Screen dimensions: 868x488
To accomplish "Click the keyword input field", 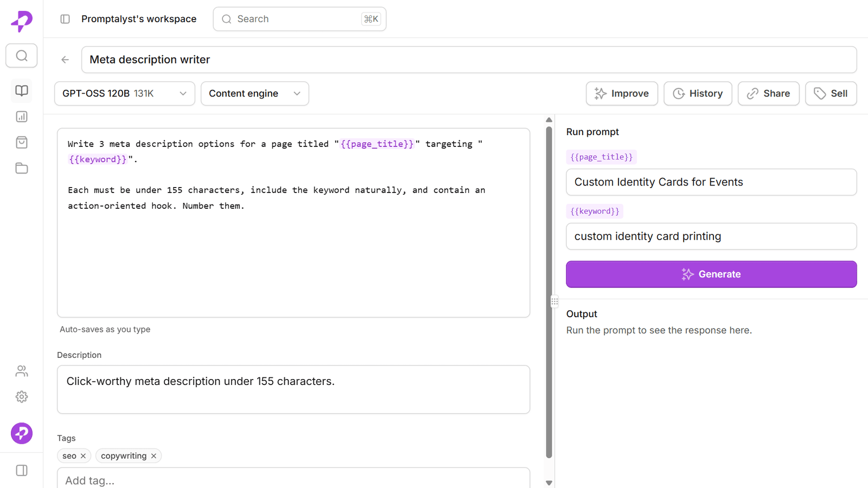I will [x=711, y=236].
